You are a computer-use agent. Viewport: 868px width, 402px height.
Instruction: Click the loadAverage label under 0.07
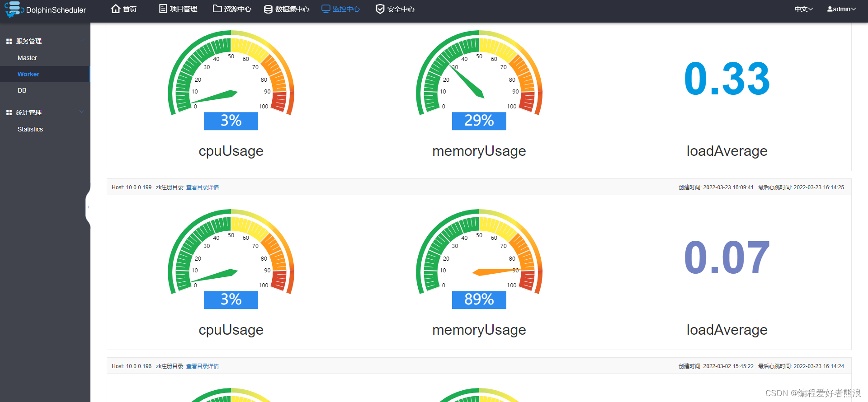(x=727, y=330)
